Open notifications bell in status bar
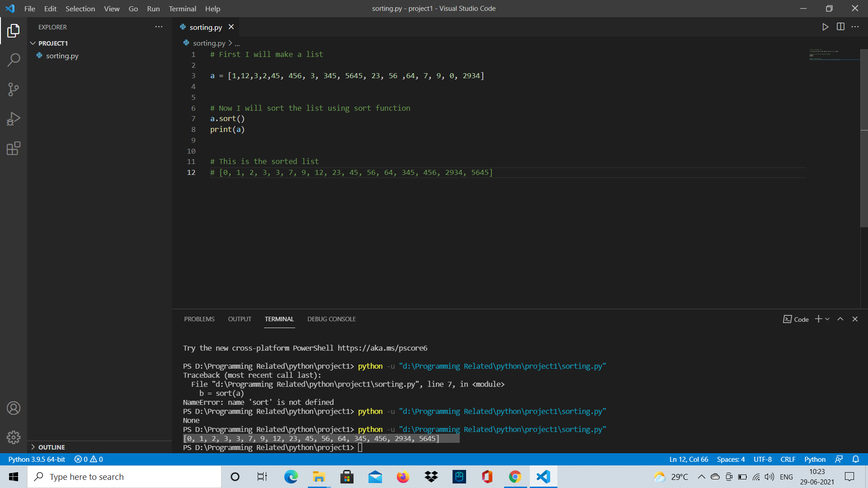 [x=855, y=459]
